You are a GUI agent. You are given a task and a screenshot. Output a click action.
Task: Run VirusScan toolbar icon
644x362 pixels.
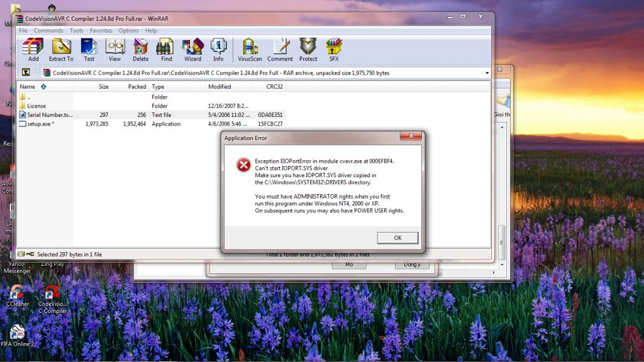click(x=249, y=50)
